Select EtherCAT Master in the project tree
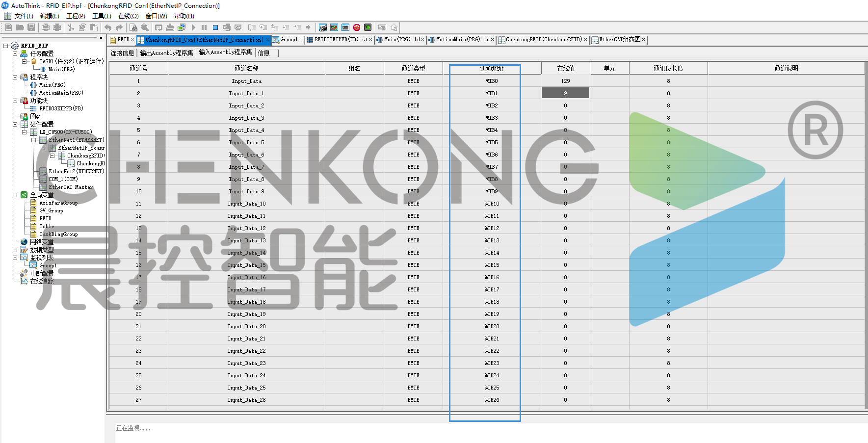The width and height of the screenshot is (868, 443). (x=71, y=187)
